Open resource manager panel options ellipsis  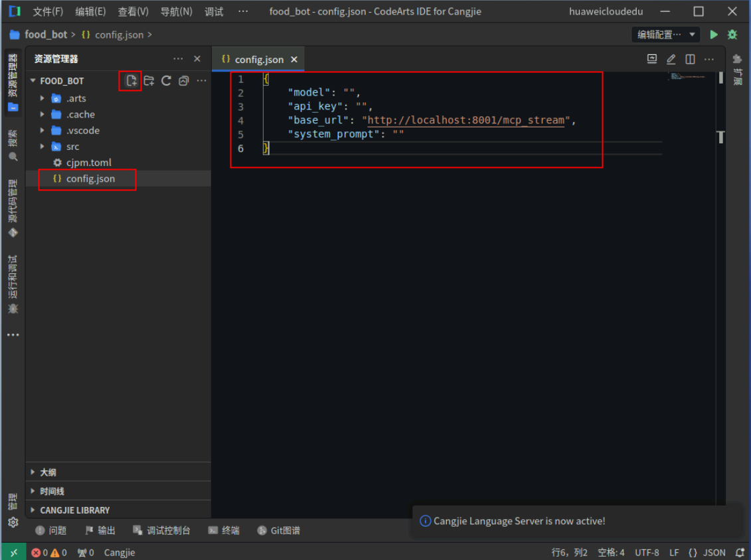[178, 58]
